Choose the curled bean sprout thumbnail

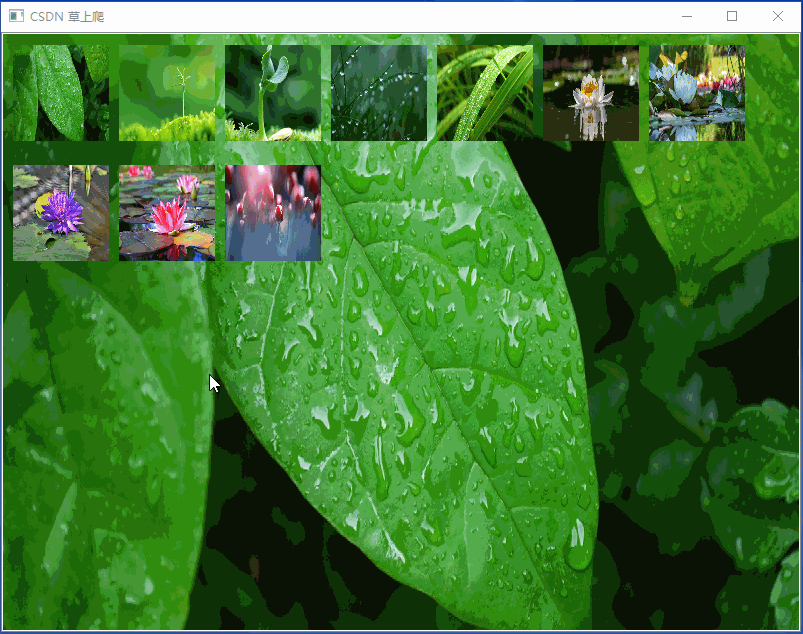point(273,93)
